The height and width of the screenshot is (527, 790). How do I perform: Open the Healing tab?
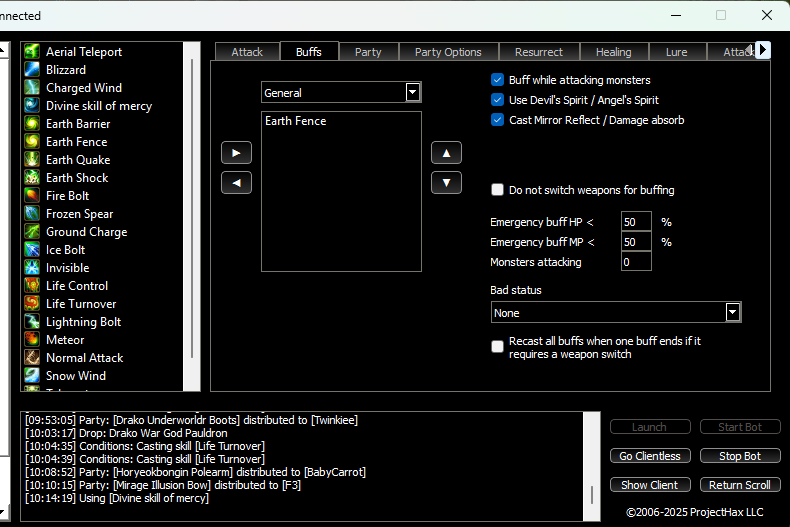pyautogui.click(x=613, y=52)
